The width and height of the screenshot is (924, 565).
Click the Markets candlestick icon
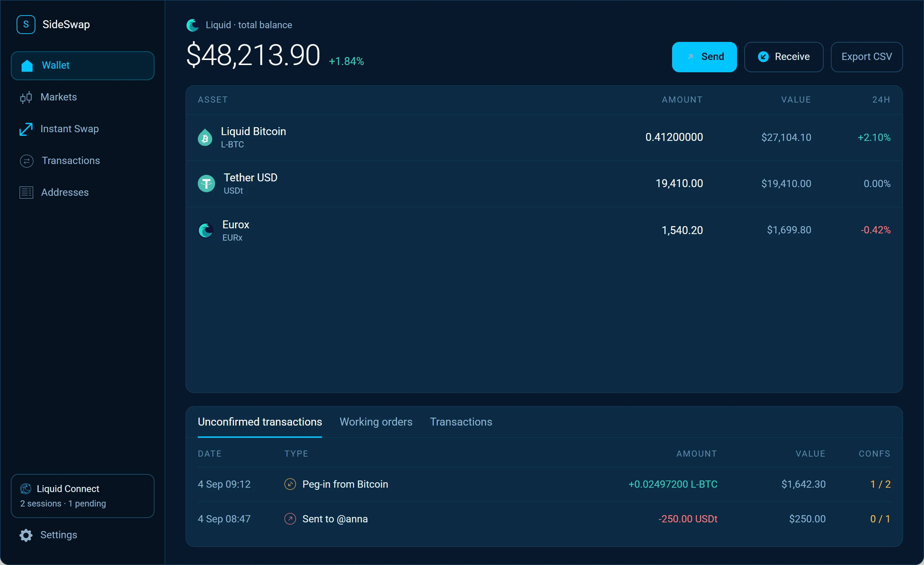pyautogui.click(x=26, y=98)
